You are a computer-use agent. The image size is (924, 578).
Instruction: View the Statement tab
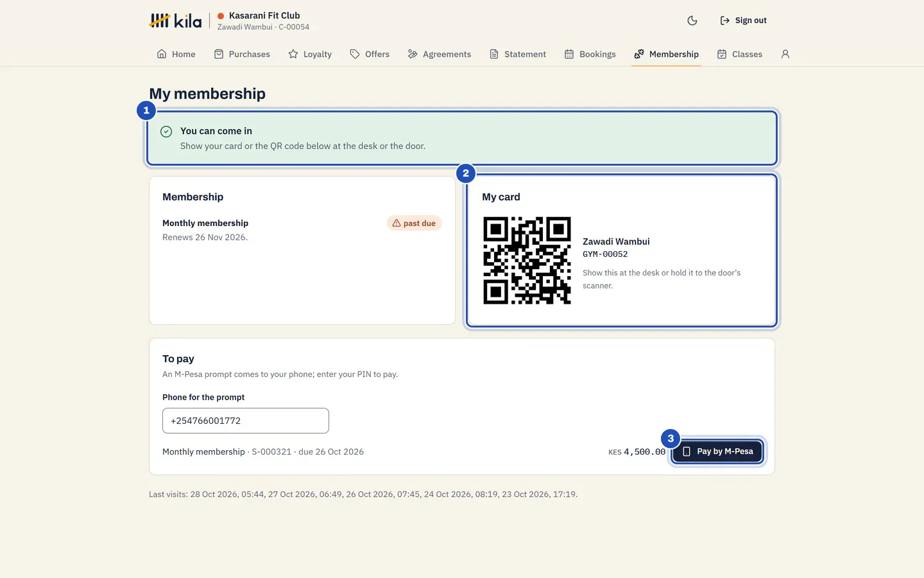pos(518,54)
